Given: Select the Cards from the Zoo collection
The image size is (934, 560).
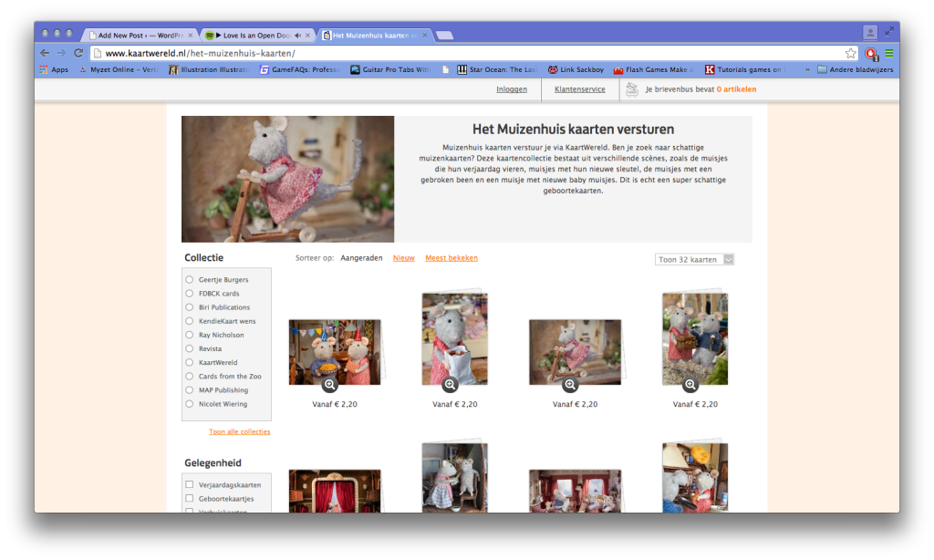Looking at the screenshot, I should (x=190, y=376).
